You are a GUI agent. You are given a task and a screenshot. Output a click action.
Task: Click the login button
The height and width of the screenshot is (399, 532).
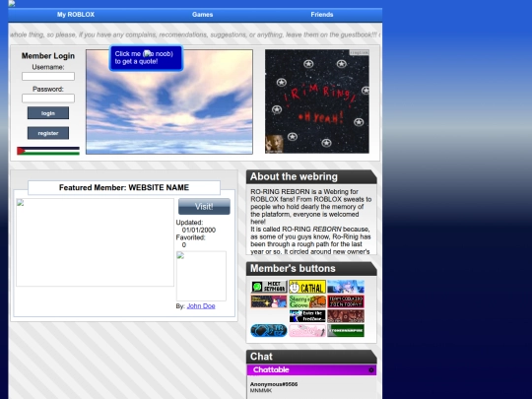[48, 113]
